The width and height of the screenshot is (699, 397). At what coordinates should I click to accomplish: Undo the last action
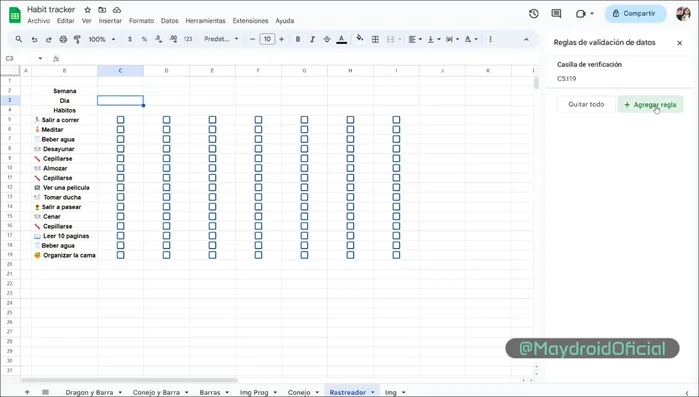(x=34, y=39)
